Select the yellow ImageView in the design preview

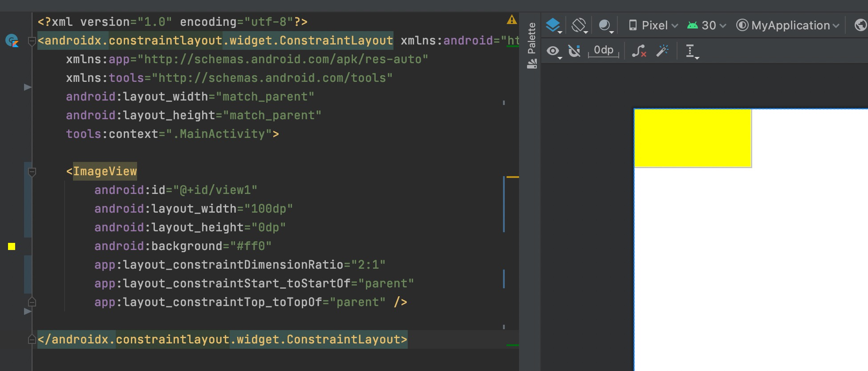click(x=693, y=138)
